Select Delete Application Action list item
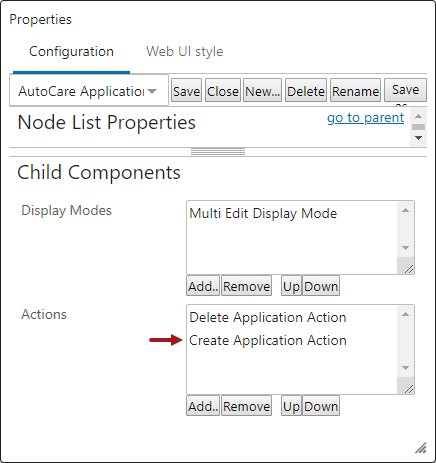 coord(268,317)
